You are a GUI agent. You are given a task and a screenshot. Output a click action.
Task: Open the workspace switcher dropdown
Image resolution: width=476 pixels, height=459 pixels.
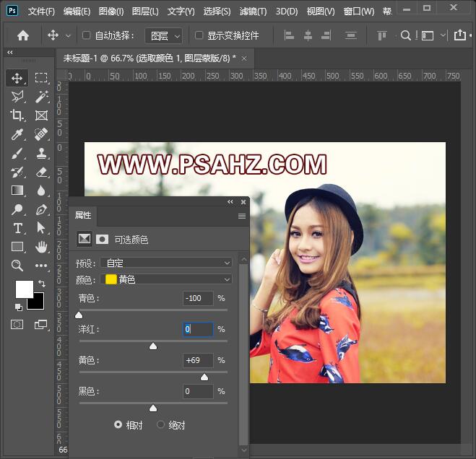click(443, 35)
